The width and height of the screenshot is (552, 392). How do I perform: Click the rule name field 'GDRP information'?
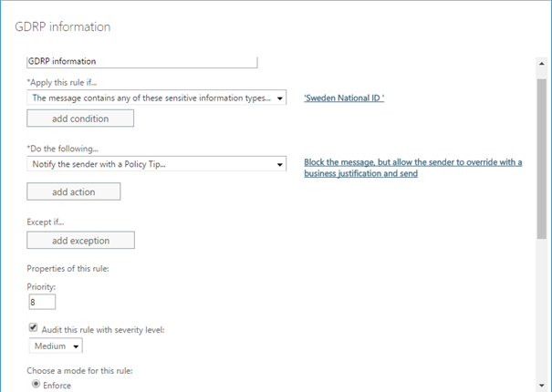(x=141, y=62)
